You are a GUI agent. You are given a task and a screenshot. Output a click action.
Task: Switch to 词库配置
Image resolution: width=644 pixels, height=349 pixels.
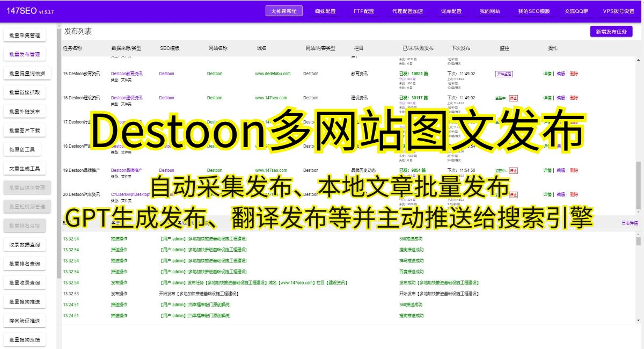click(451, 11)
